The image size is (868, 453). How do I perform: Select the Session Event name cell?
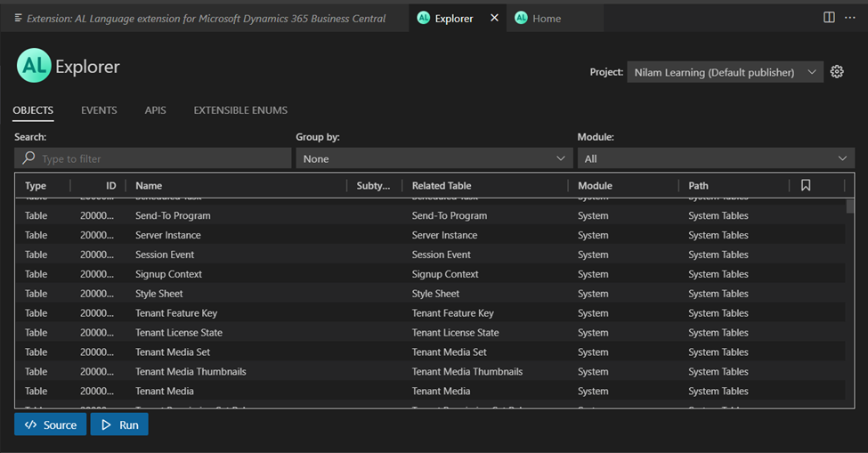point(165,255)
